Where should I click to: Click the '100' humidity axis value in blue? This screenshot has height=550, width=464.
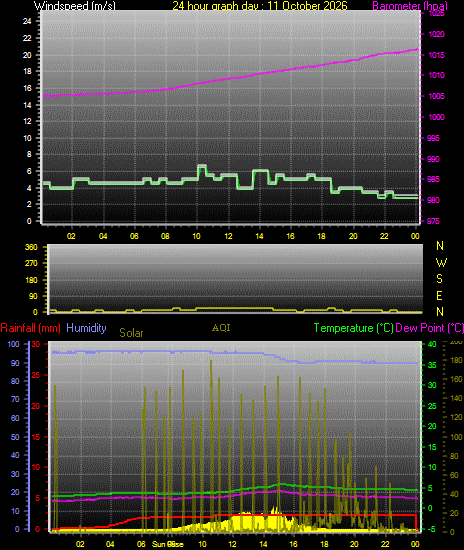pyautogui.click(x=13, y=344)
